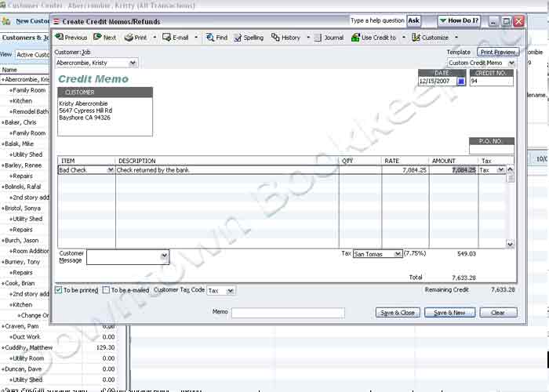Print the credit memo from toolbar

pos(136,38)
